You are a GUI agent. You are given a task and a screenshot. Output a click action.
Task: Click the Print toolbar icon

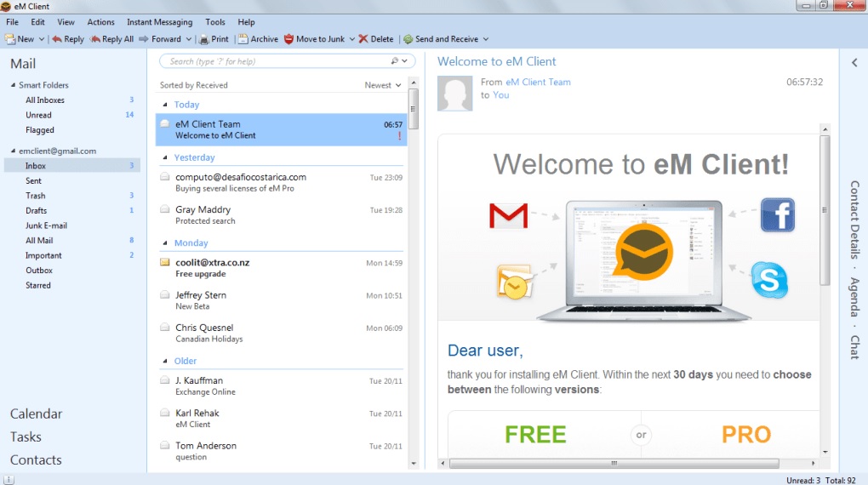pyautogui.click(x=204, y=39)
